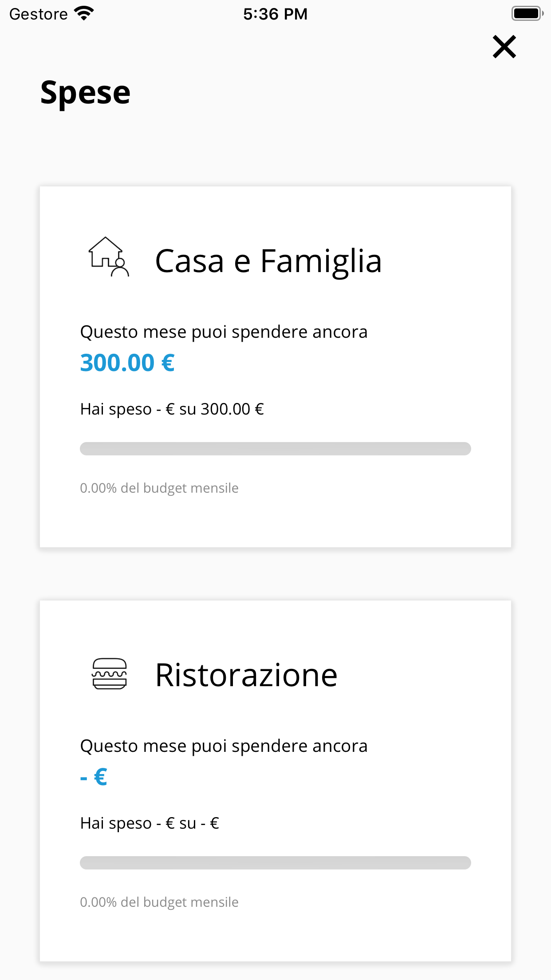The height and width of the screenshot is (980, 551).
Task: Tap the Wi-Fi icon in the status bar
Action: pyautogui.click(x=84, y=13)
